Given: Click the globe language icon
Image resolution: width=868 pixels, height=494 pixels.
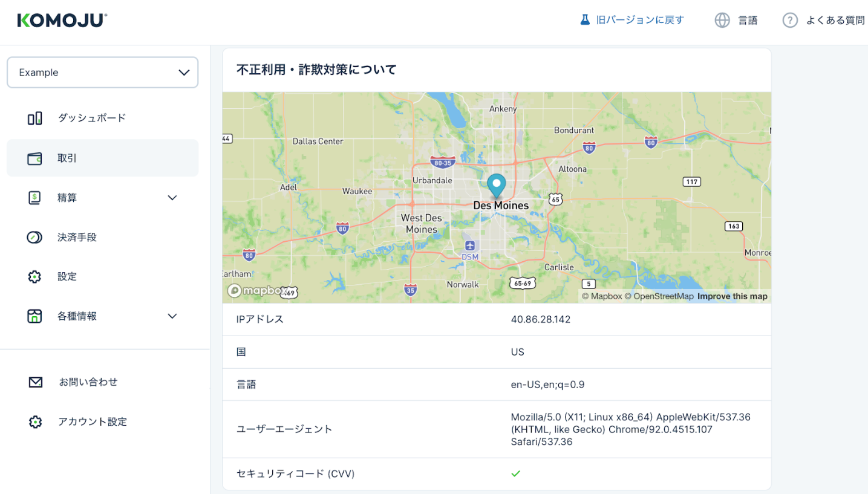Looking at the screenshot, I should click(722, 21).
